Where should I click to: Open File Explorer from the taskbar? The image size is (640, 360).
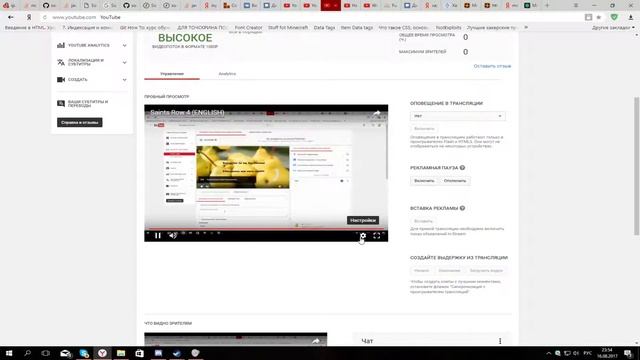point(121,353)
